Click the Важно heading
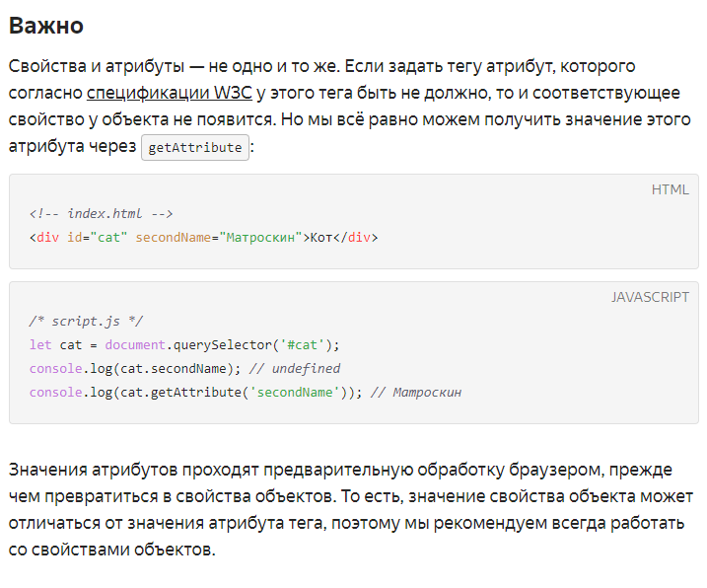This screenshot has width=707, height=588. pyautogui.click(x=46, y=26)
